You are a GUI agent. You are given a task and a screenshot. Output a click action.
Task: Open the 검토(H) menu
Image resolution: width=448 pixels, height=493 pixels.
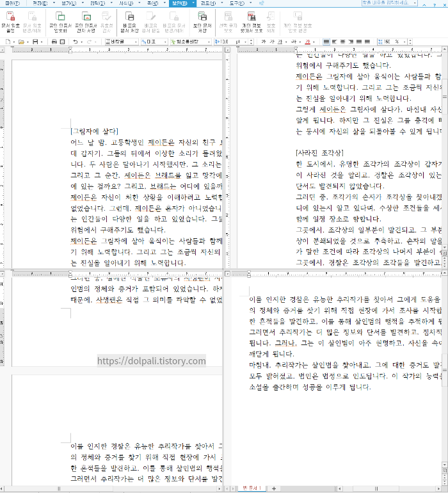click(x=208, y=3)
